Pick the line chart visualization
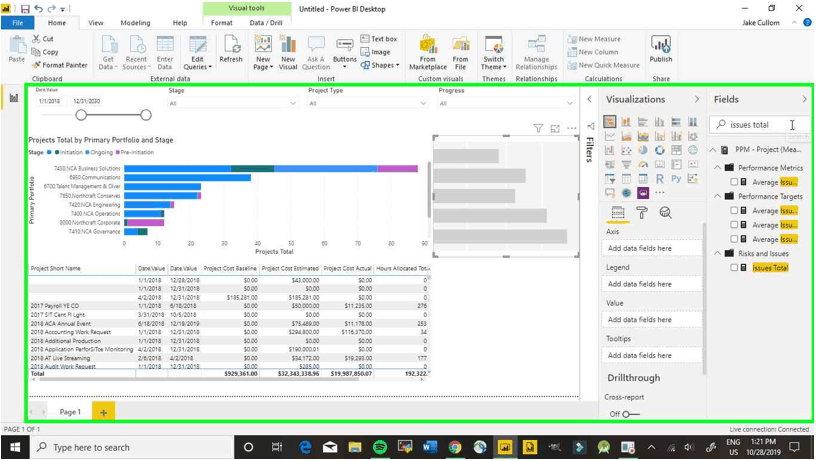Image resolution: width=816 pixels, height=461 pixels. pyautogui.click(x=610, y=136)
